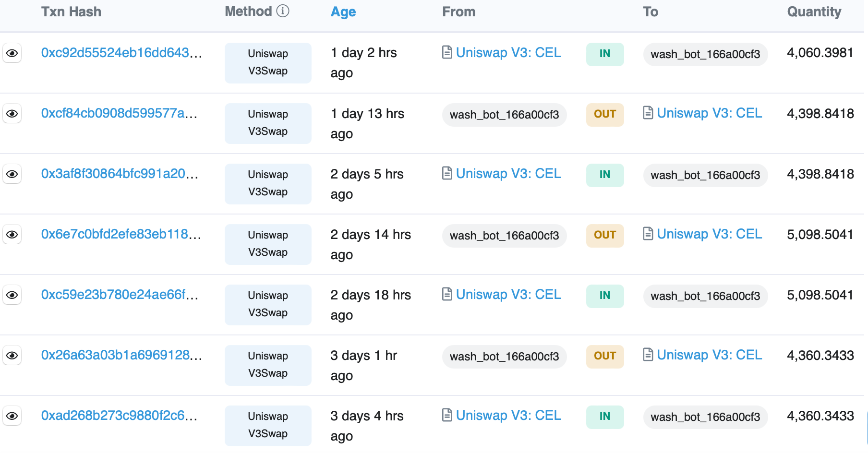The width and height of the screenshot is (868, 453).
Task: Click Uniswap V3Swap method badge, 1 day 2 hrs row
Action: (268, 63)
